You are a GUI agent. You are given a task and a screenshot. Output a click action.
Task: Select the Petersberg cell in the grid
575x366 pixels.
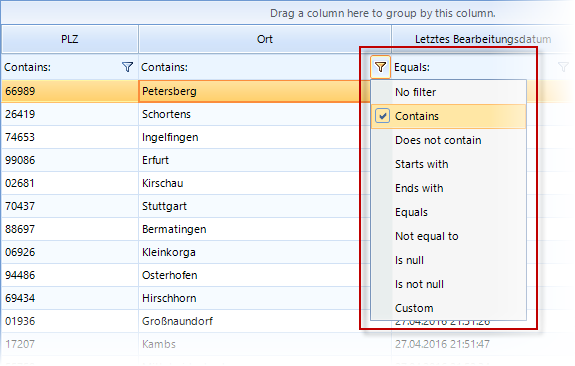point(249,91)
